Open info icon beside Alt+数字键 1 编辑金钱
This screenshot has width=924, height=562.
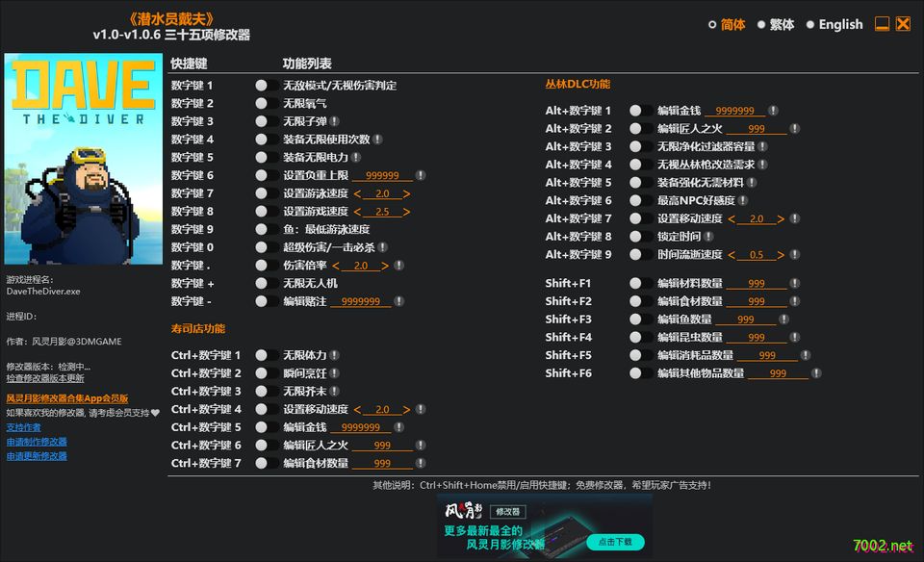click(773, 111)
